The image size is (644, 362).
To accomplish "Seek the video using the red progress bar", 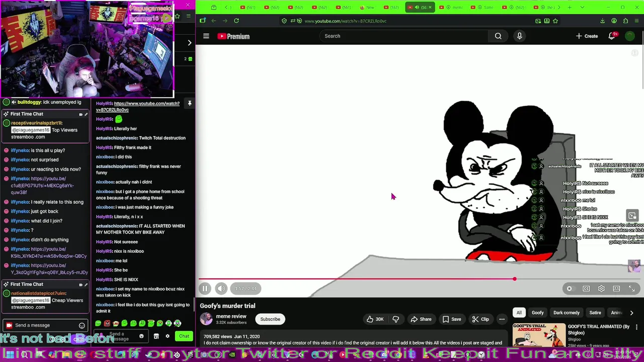I will (420, 279).
